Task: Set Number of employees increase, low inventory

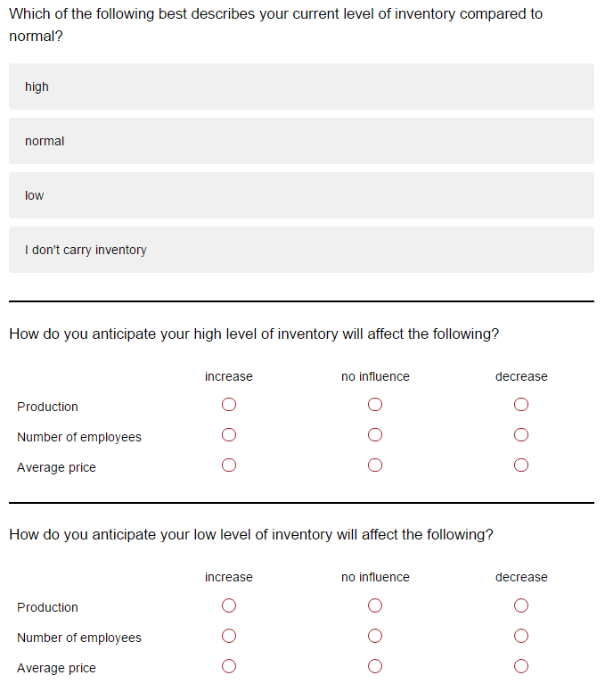Action: [x=229, y=636]
